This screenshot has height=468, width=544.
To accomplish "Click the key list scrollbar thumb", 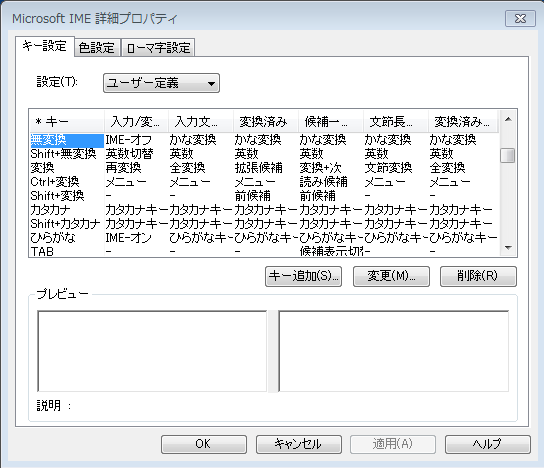I will tap(508, 155).
